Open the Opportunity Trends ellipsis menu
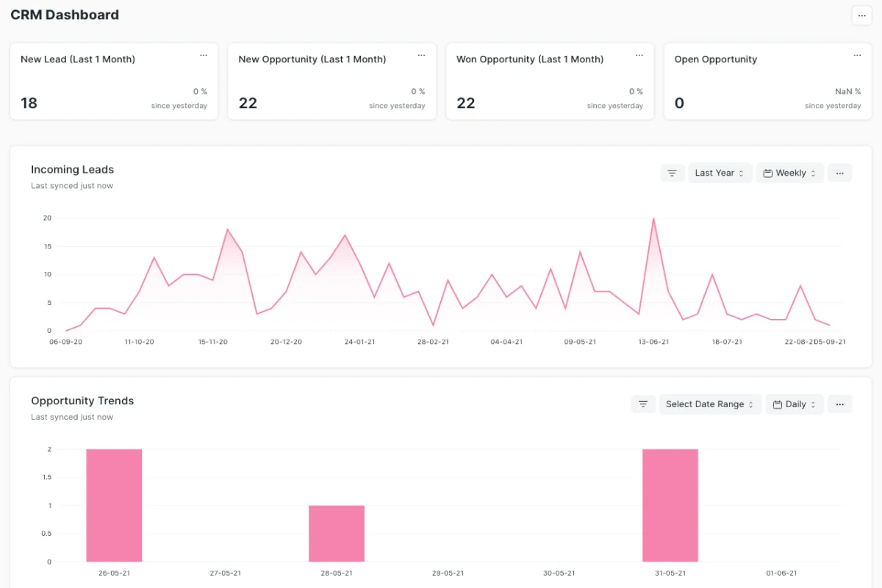Image resolution: width=882 pixels, height=588 pixels. [x=840, y=404]
